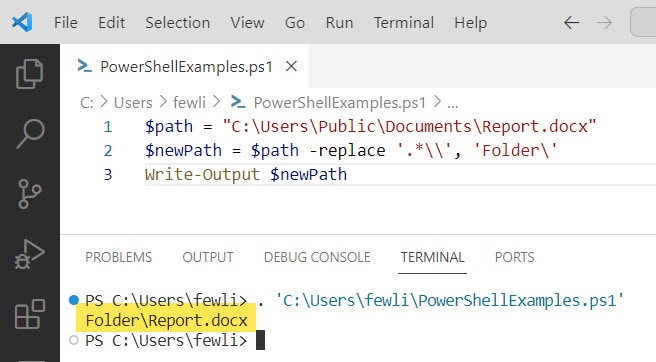
Task: Click line number 3 in gutter
Action: (108, 174)
